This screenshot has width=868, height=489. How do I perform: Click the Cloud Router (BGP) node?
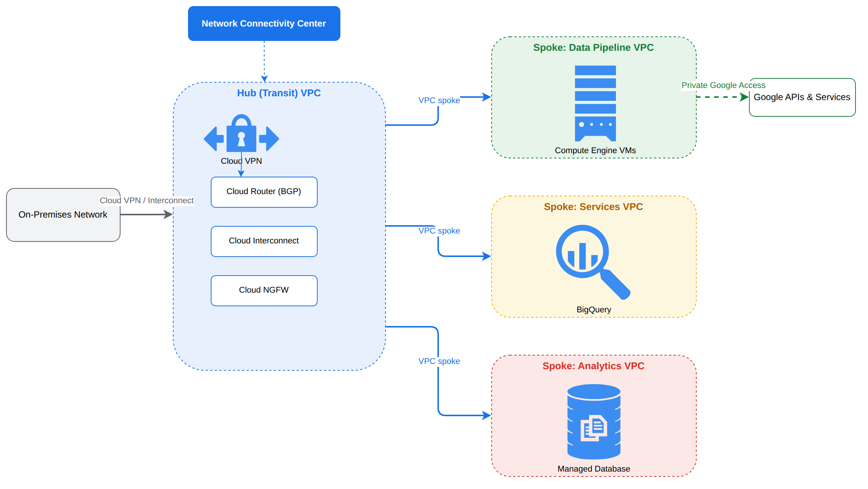point(264,192)
